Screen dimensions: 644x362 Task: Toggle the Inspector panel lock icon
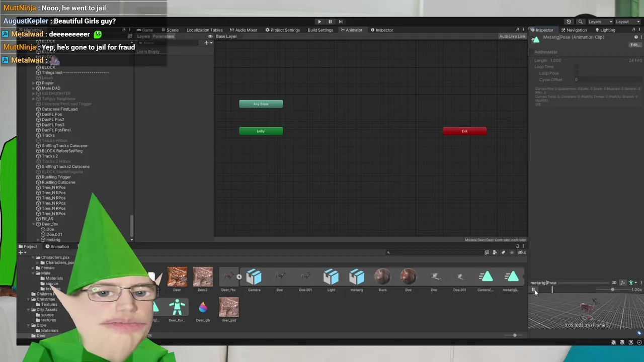click(x=633, y=30)
